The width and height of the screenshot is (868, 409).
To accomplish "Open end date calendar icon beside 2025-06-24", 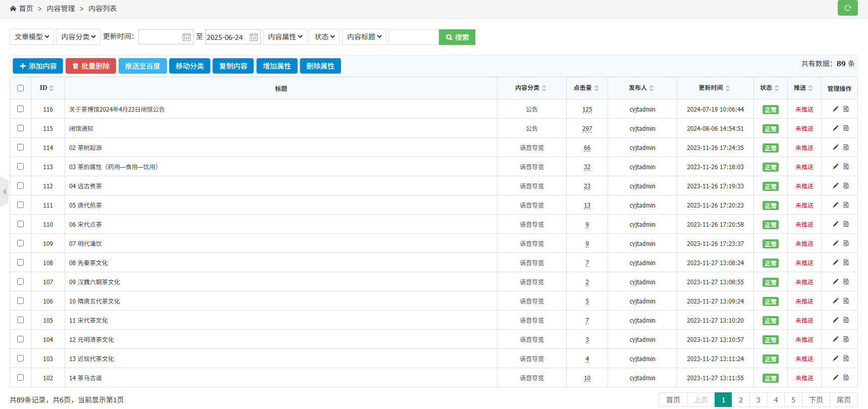I will (254, 37).
